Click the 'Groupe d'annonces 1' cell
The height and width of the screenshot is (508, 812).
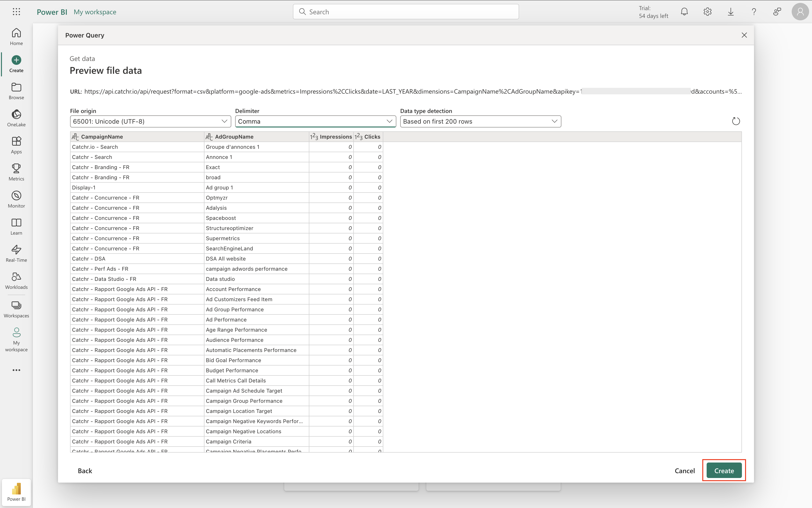click(x=256, y=147)
